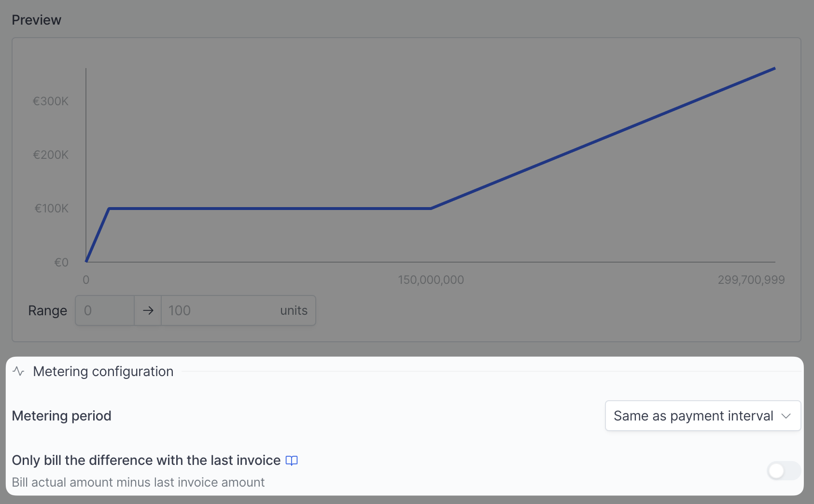814x504 pixels.
Task: Click Bill actual amount minus description text
Action: pyautogui.click(x=138, y=482)
